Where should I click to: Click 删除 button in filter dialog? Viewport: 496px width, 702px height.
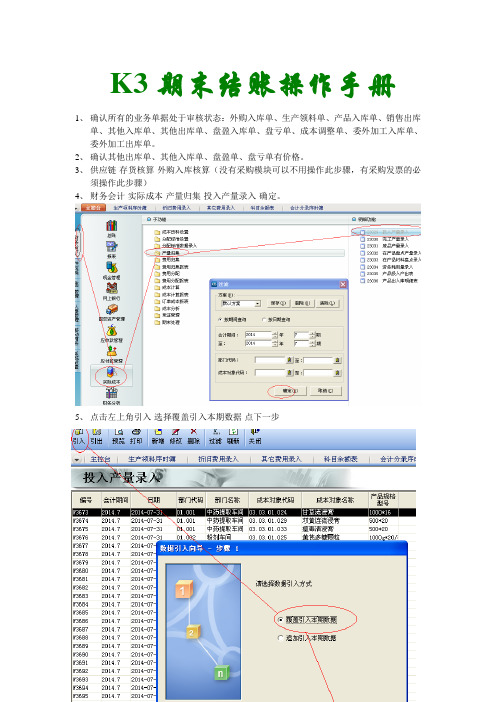[302, 304]
